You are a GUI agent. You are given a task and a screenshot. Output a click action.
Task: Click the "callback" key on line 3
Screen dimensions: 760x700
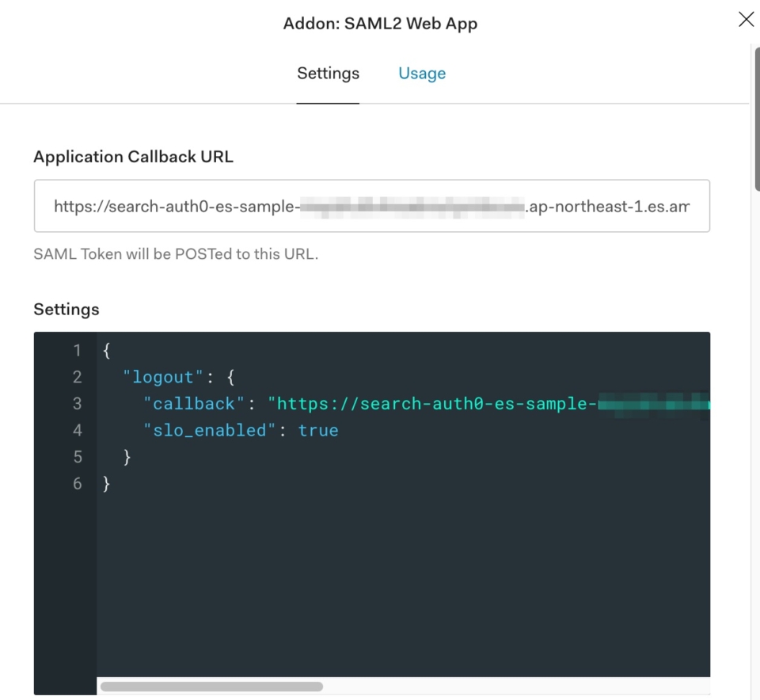pyautogui.click(x=193, y=404)
